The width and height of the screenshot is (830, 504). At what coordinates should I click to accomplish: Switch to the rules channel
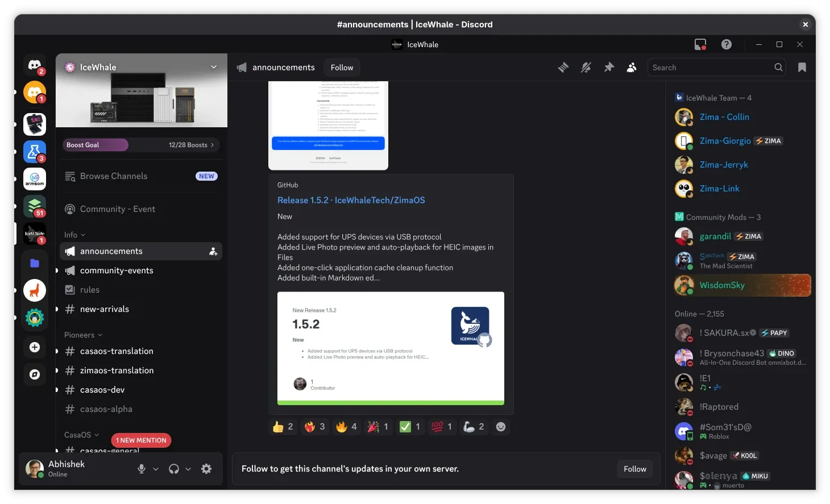click(x=90, y=290)
